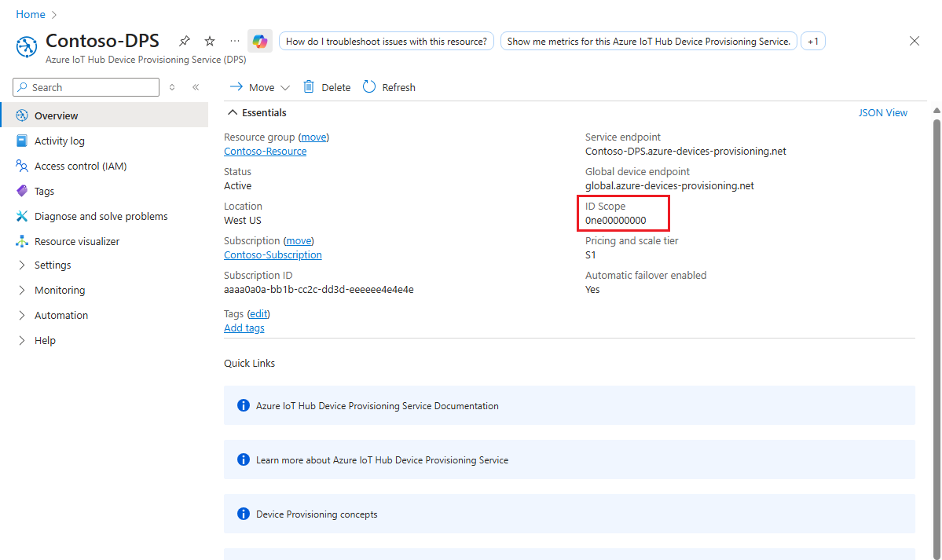Click the Diagnose wrench icon
This screenshot has height=560, width=942.
click(22, 216)
